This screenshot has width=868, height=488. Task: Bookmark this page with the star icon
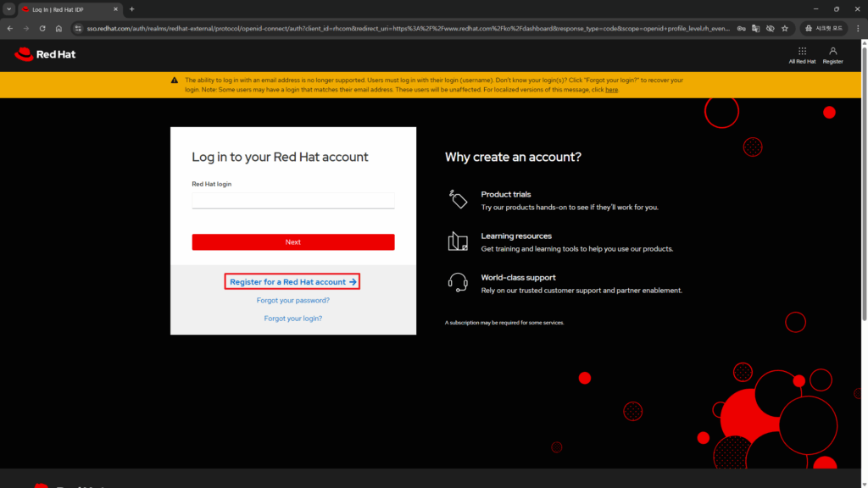(785, 28)
